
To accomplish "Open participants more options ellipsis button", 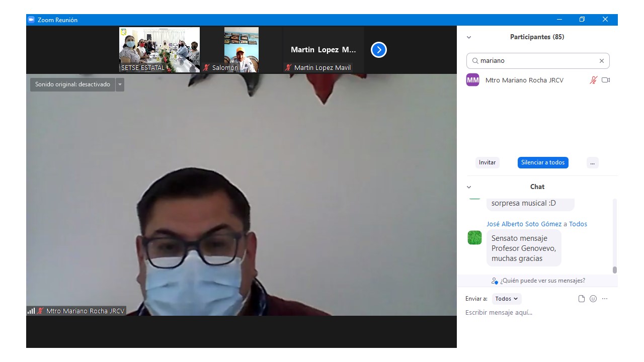I will [593, 162].
